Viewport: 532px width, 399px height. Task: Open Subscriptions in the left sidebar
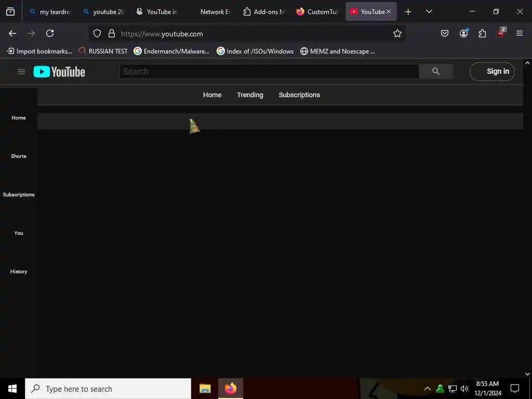tap(19, 194)
